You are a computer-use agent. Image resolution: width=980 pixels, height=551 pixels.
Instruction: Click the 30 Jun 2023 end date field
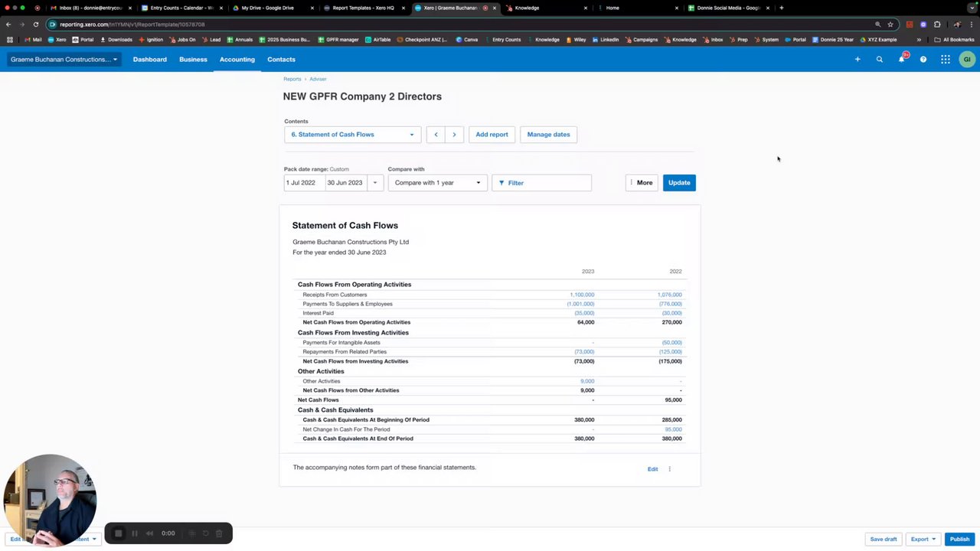coord(346,183)
